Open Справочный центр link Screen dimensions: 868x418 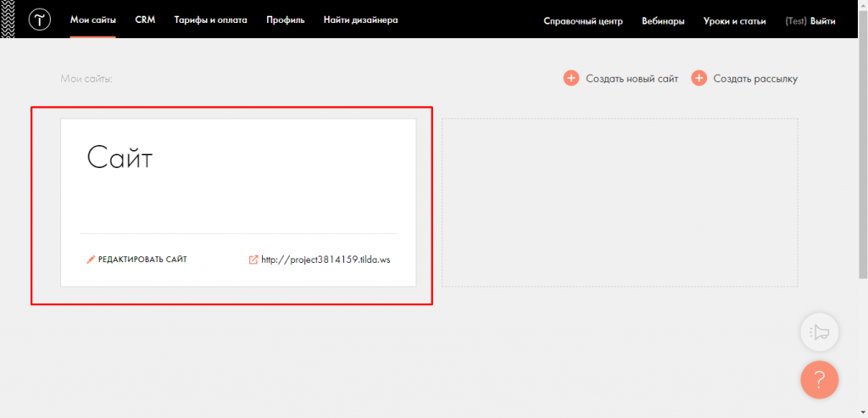[x=583, y=21]
